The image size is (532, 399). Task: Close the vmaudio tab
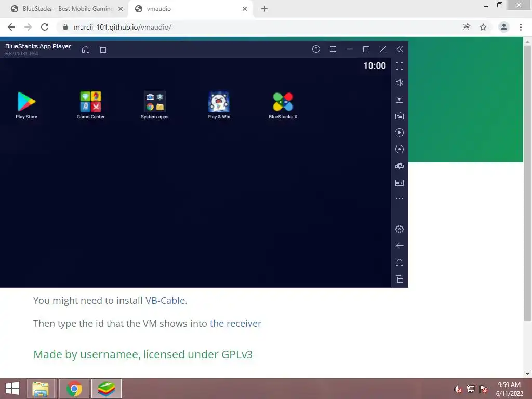pos(245,9)
